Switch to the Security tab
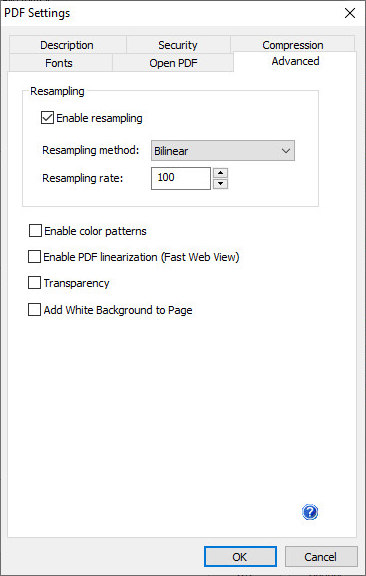 pos(178,45)
